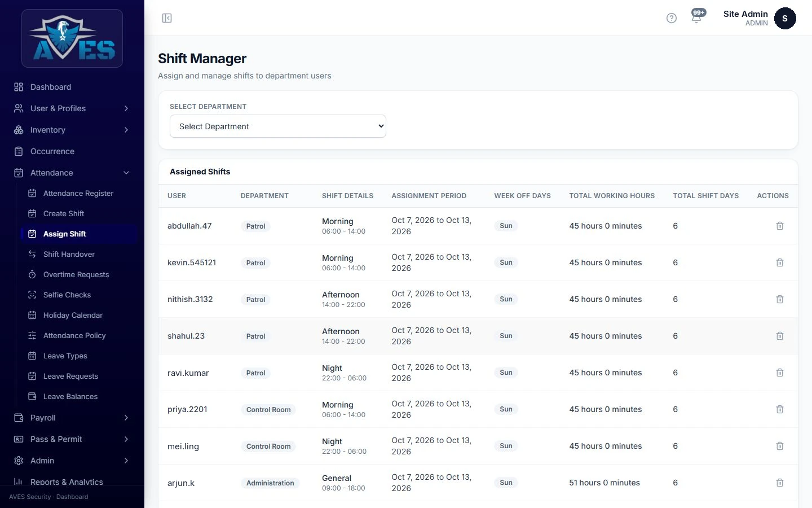Open Attendance Policy settings
The height and width of the screenshot is (508, 812).
(79, 335)
